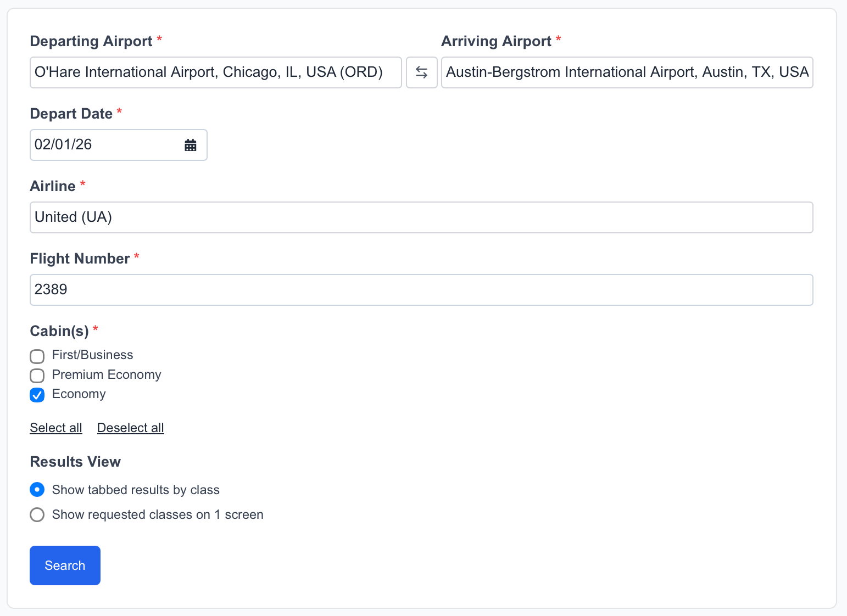Click the Arriving Airport required asterisk
This screenshot has width=847, height=616.
pyautogui.click(x=559, y=39)
